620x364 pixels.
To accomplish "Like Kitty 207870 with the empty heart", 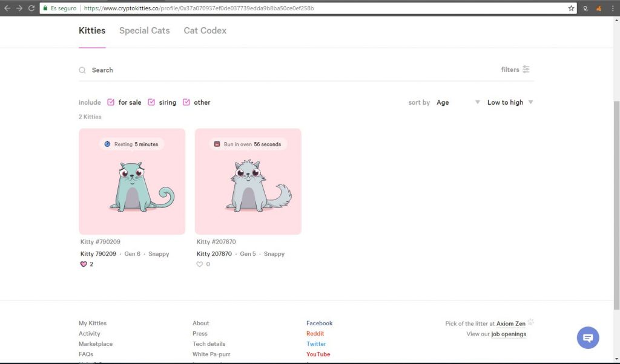I will (x=200, y=264).
